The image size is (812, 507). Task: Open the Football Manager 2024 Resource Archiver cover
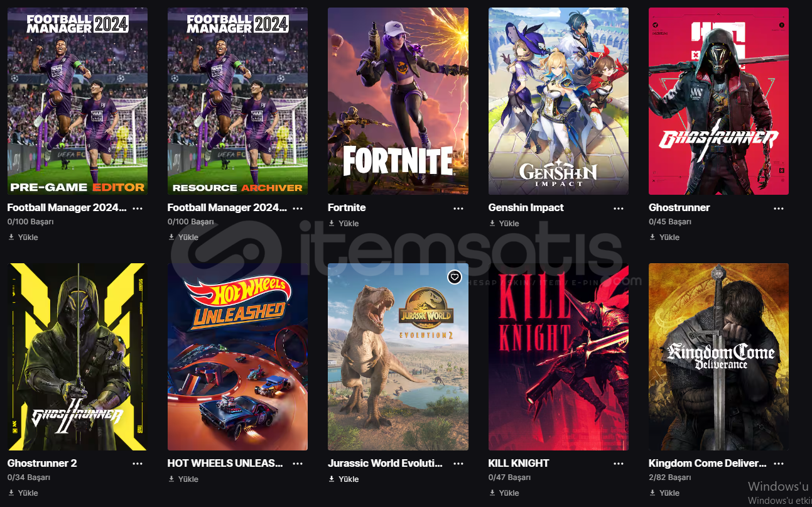tap(237, 101)
